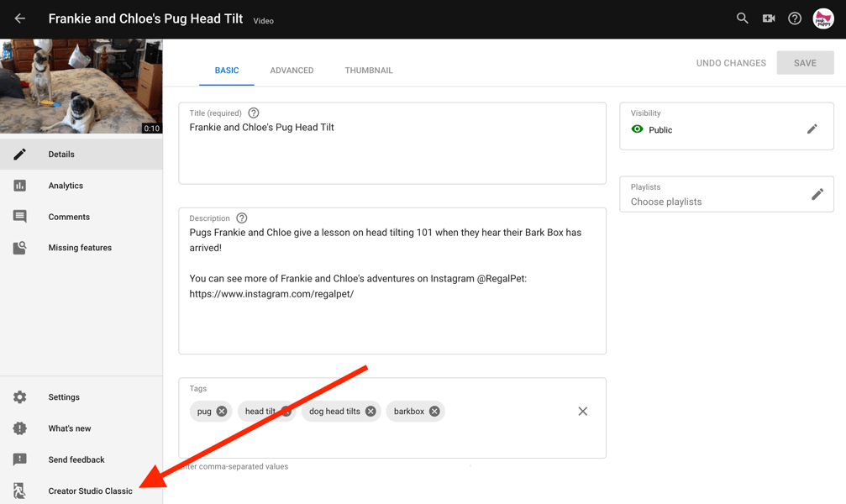Image resolution: width=846 pixels, height=504 pixels.
Task: Switch to Creator Studio Classic
Action: pyautogui.click(x=81, y=491)
